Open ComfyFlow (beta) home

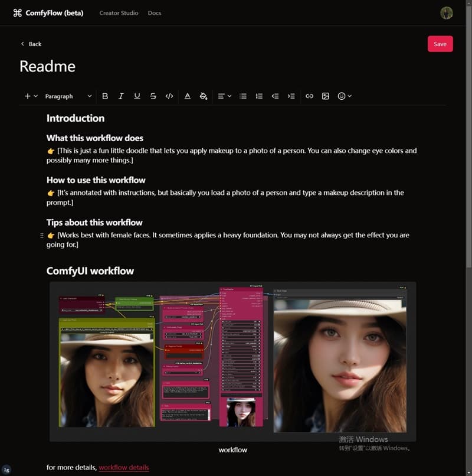(54, 13)
